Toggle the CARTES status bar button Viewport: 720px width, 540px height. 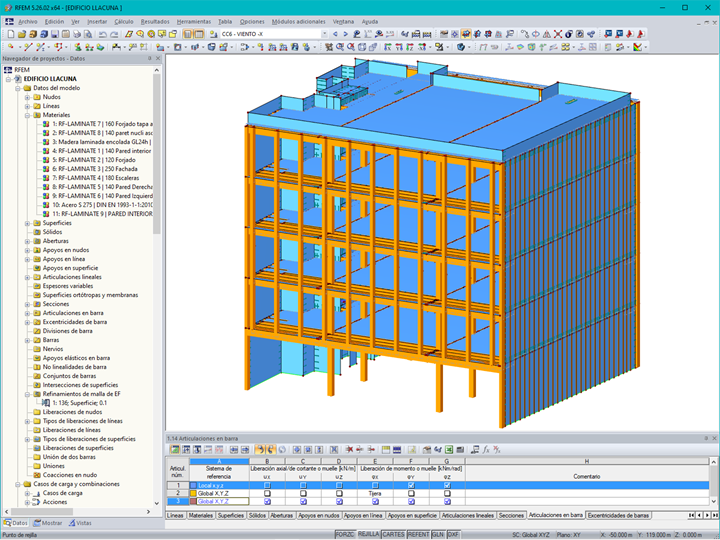394,535
